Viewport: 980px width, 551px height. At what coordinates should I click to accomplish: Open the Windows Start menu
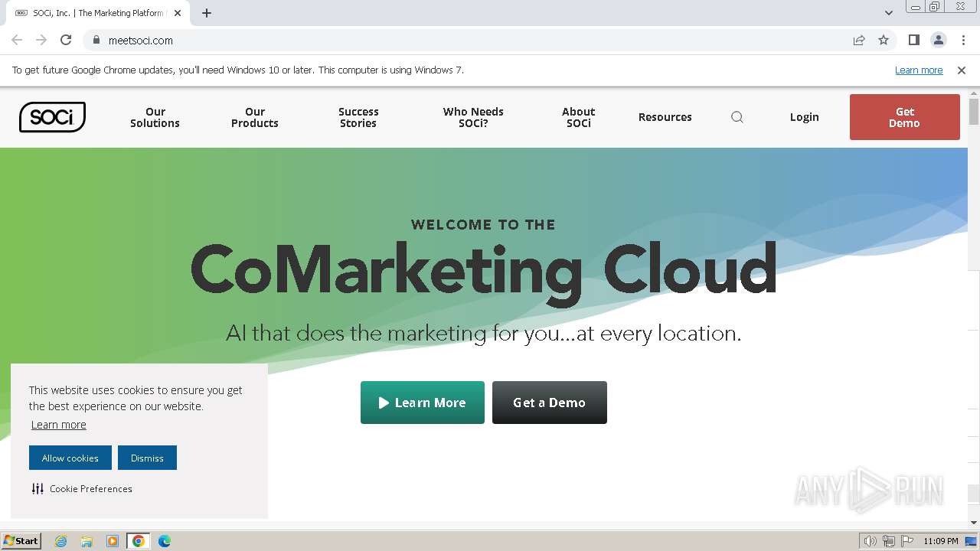click(21, 540)
